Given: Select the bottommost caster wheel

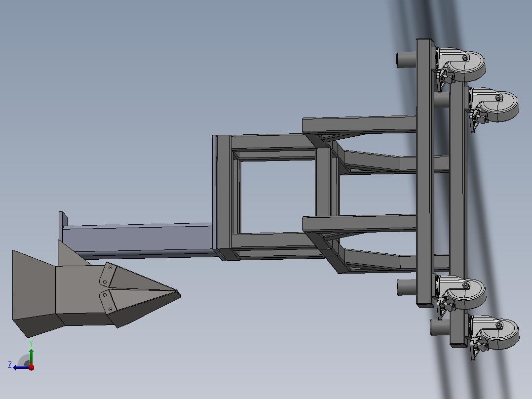Looking at the screenshot, I should click(x=496, y=334).
